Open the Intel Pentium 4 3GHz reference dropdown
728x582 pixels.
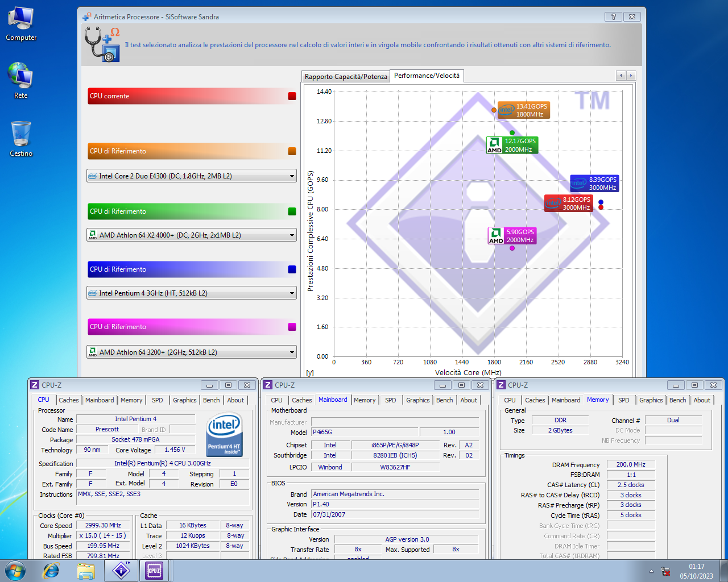coord(292,293)
